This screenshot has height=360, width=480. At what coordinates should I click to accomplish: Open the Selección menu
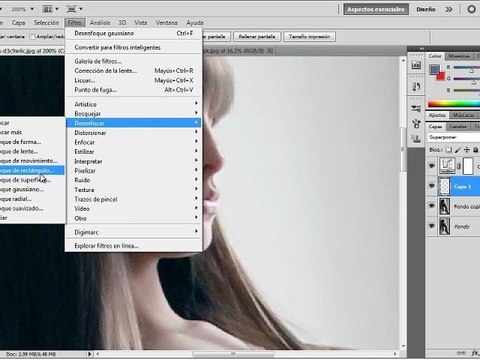tap(46, 23)
